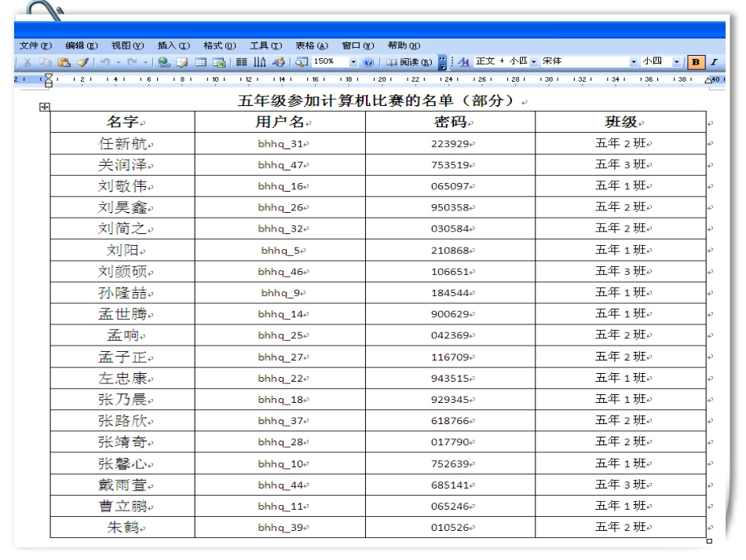Open the 帮助(H) menu
Viewport: 746px width, 560px height.
coord(404,46)
